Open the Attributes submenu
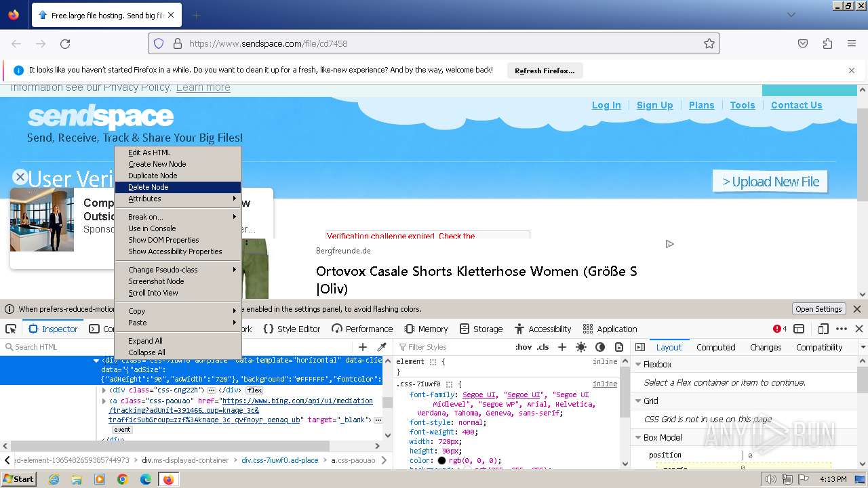The height and width of the screenshot is (488, 868). click(178, 199)
